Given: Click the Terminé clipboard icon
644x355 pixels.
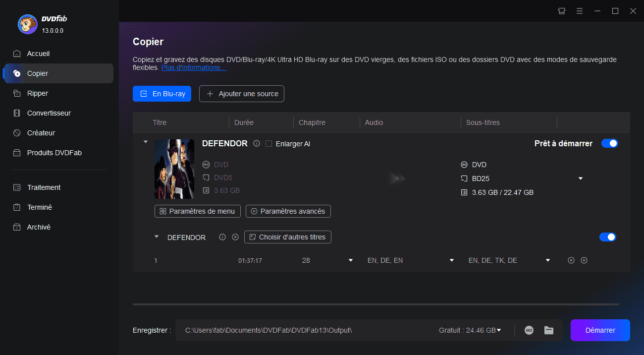Looking at the screenshot, I should pyautogui.click(x=17, y=207).
